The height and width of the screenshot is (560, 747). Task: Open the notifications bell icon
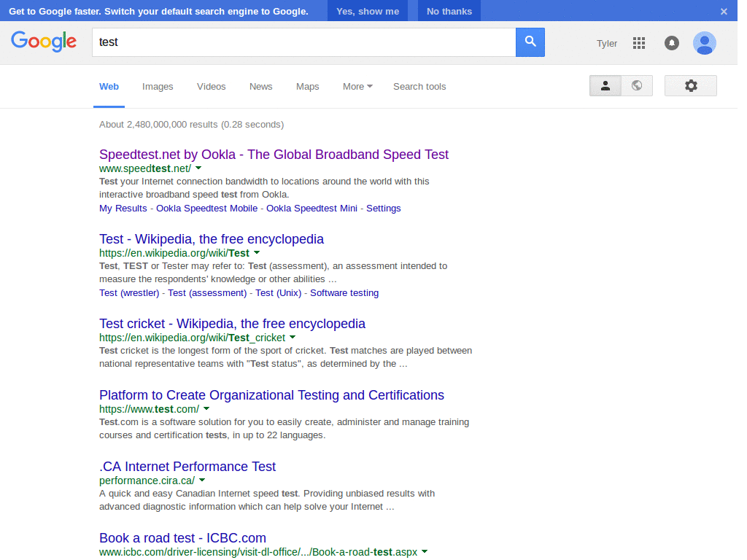click(x=672, y=43)
